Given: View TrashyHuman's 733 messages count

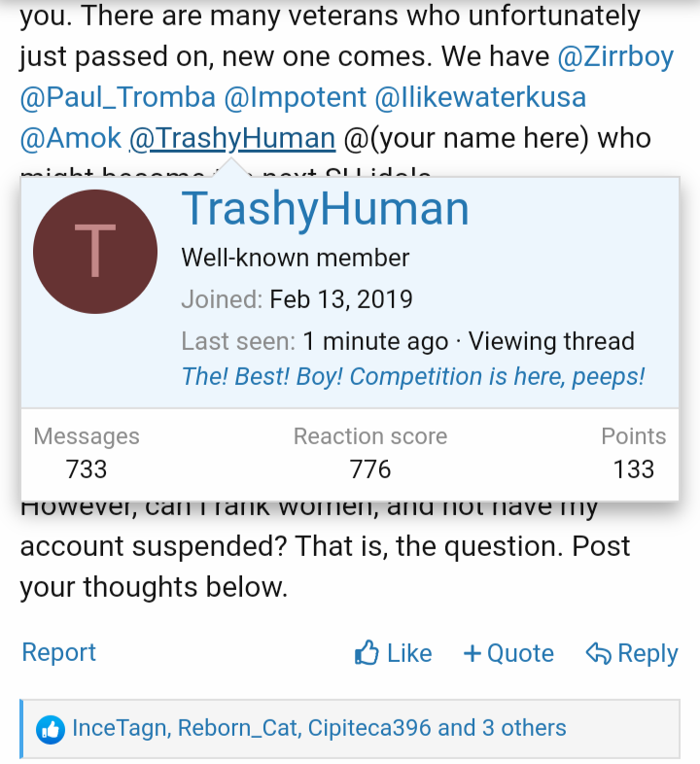Looking at the screenshot, I should 87,469.
